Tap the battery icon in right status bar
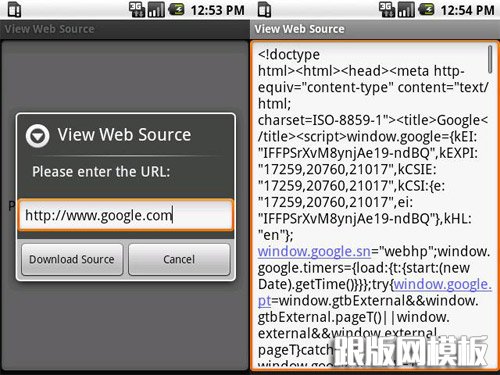Image resolution: width=500 pixels, height=375 pixels. point(427,9)
